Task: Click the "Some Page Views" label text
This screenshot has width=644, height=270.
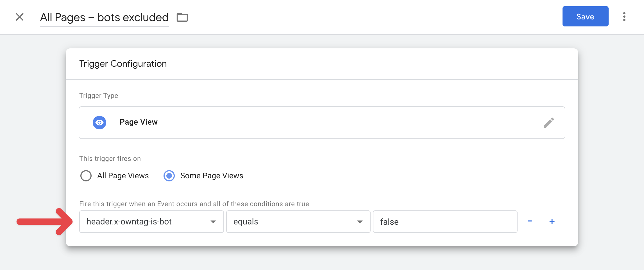Action: (x=212, y=176)
